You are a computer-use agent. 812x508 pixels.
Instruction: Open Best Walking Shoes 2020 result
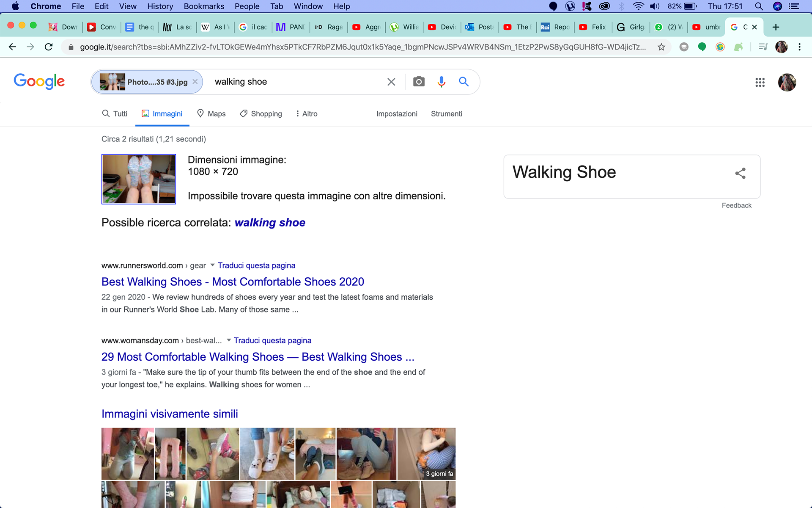pos(233,282)
